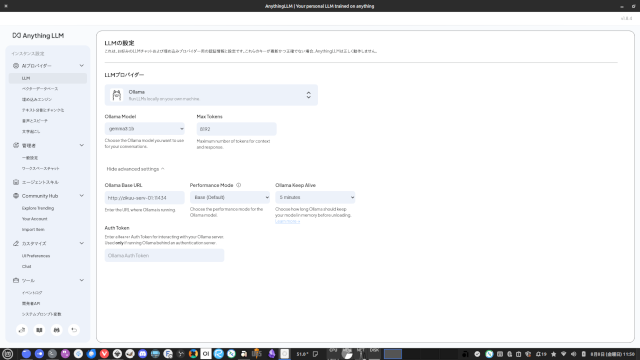The image size is (640, 360).
Task: Open Your Account in Community Hub
Action: 34,219
